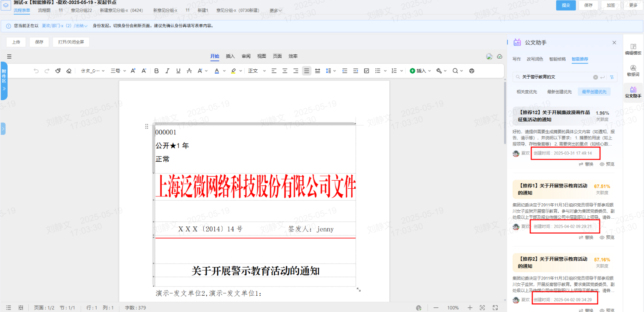
Task: Switch to the 流程图 tab
Action: point(44,10)
